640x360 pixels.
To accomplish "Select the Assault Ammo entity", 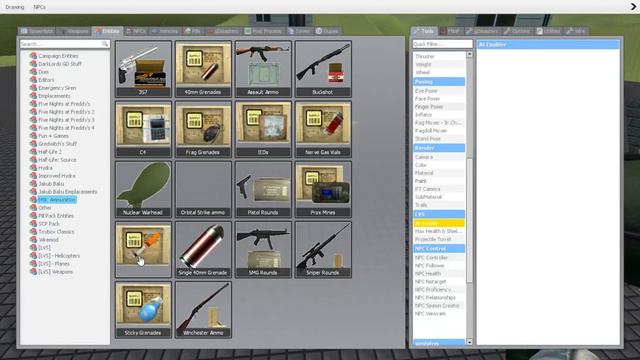I will (263, 69).
